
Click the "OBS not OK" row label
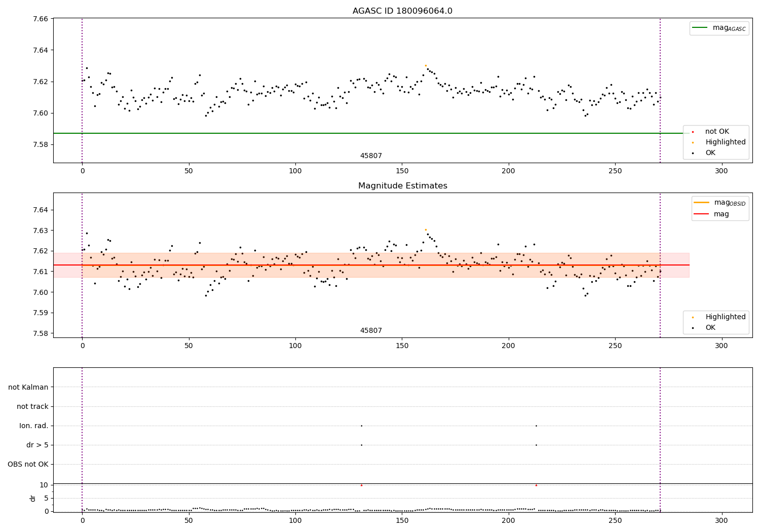pyautogui.click(x=28, y=464)
